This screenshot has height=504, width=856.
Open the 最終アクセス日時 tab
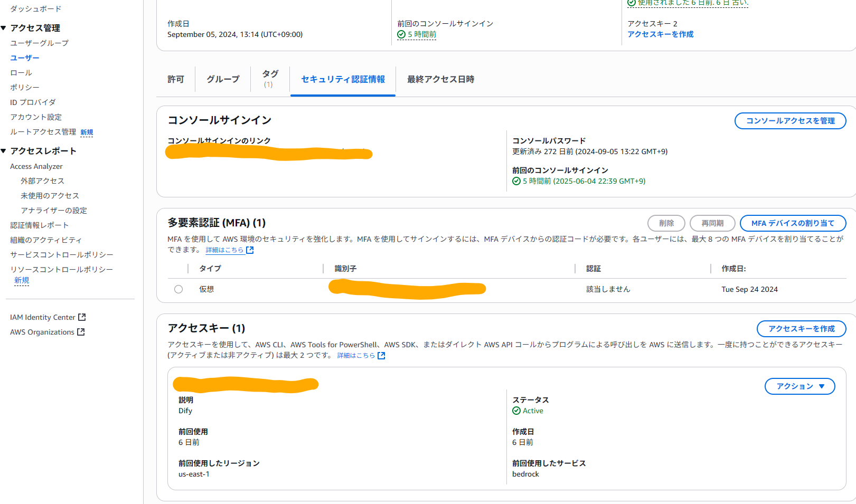[440, 79]
